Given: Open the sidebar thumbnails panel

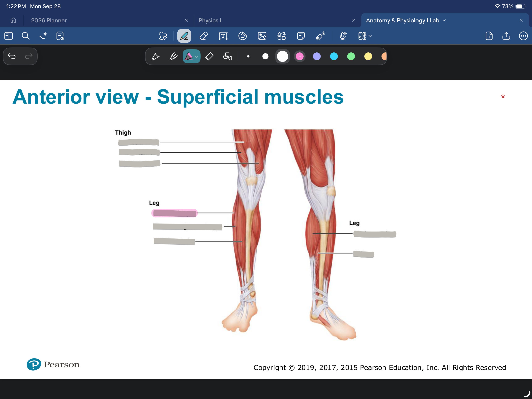Looking at the screenshot, I should click(x=9, y=36).
